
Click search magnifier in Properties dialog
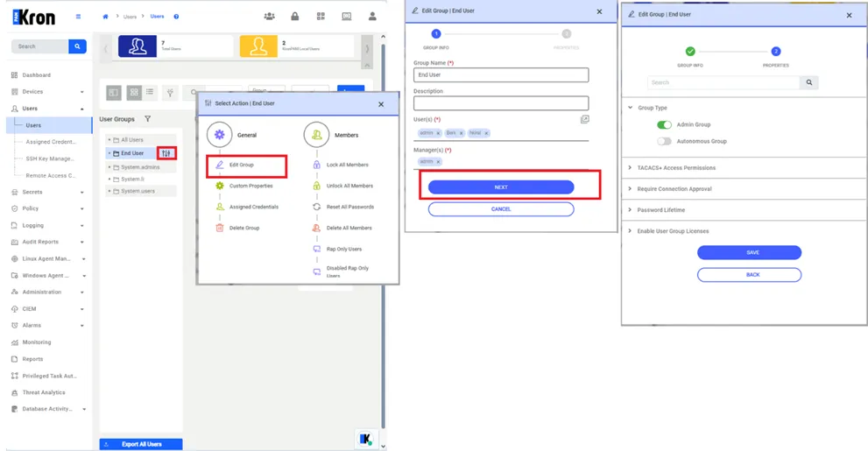tap(809, 82)
